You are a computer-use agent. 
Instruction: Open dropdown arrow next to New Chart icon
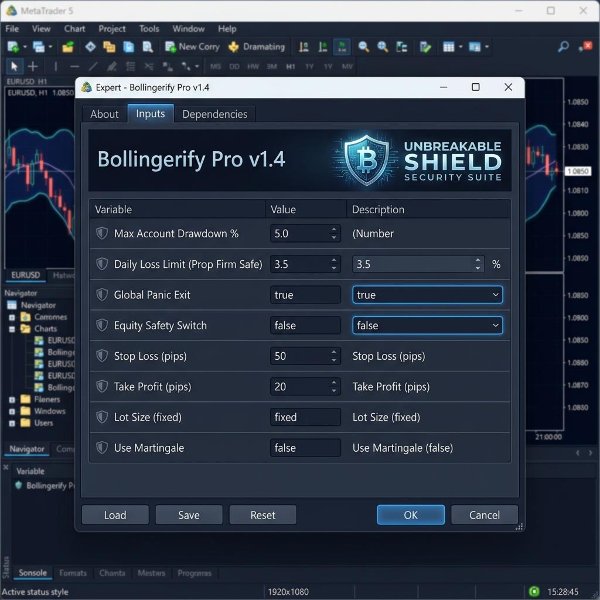pyautogui.click(x=25, y=47)
